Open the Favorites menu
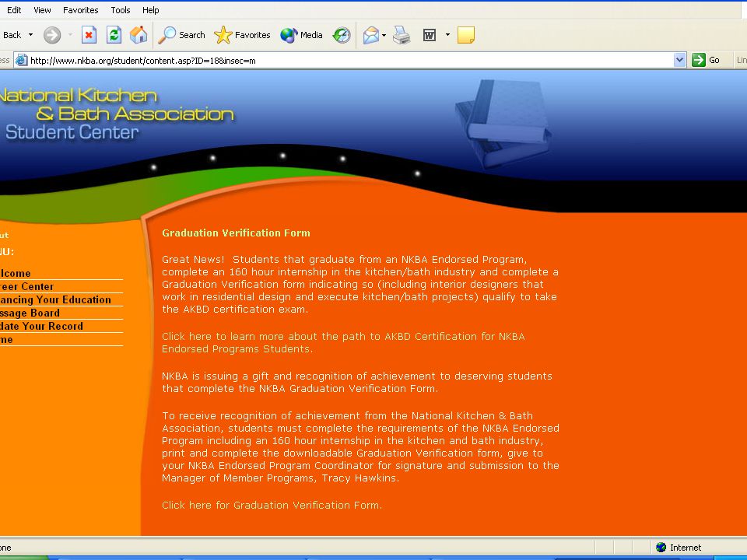Screen dimensions: 747x560 (80, 10)
